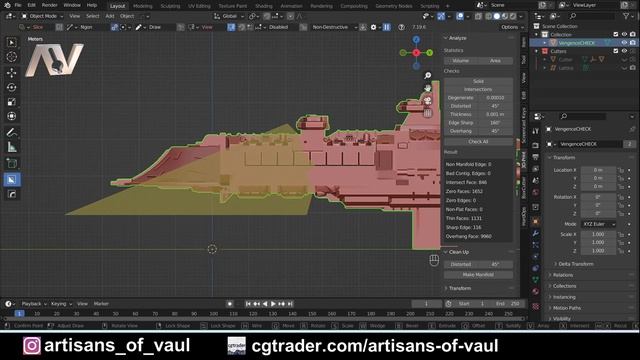The image size is (640, 360).
Task: Toggle Lattice render camera icon
Action: pyautogui.click(x=633, y=68)
